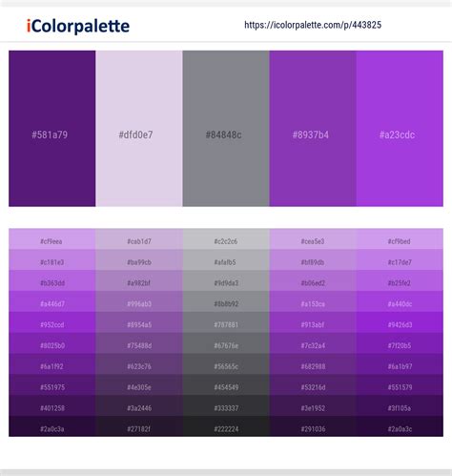Choose the shade labeled #cab1d7
452x476 pixels.
pyautogui.click(x=139, y=239)
